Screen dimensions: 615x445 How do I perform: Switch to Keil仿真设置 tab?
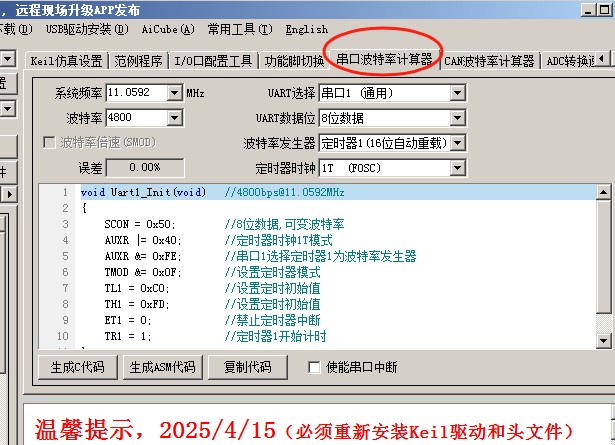click(x=66, y=61)
